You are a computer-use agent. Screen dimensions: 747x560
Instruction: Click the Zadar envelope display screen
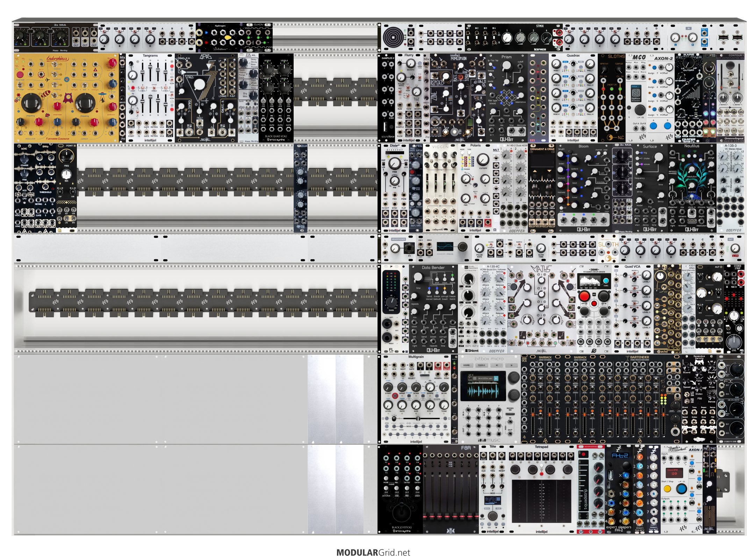coord(589,281)
